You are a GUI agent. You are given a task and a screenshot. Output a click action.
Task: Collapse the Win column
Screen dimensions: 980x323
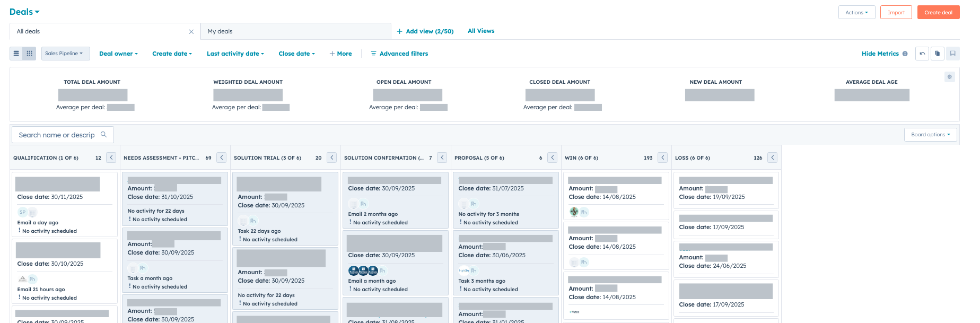[x=663, y=158]
